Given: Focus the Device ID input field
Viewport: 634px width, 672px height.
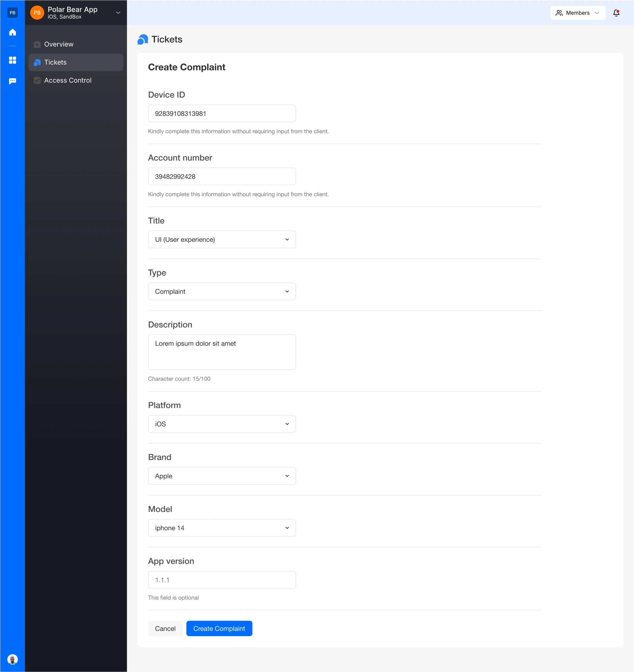Looking at the screenshot, I should (222, 114).
